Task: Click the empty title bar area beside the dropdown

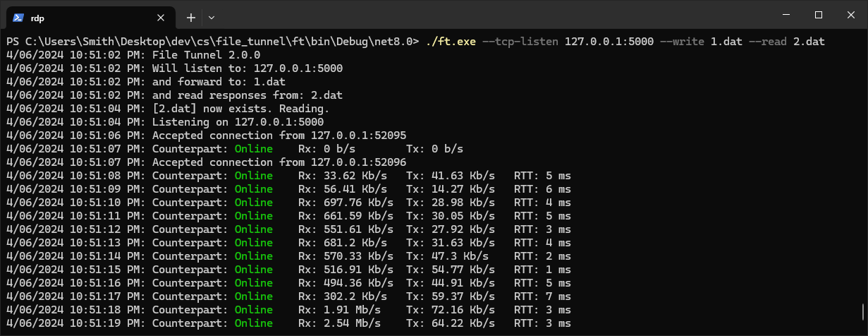Action: 494,16
